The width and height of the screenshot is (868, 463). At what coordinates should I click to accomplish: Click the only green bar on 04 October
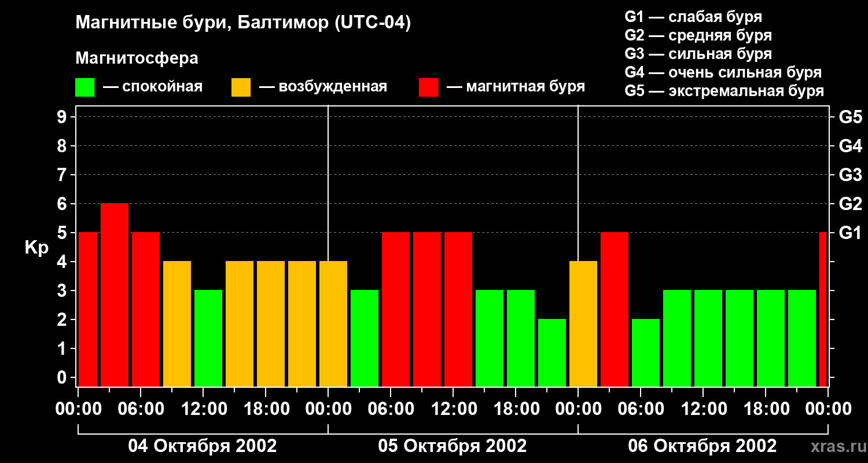click(208, 338)
